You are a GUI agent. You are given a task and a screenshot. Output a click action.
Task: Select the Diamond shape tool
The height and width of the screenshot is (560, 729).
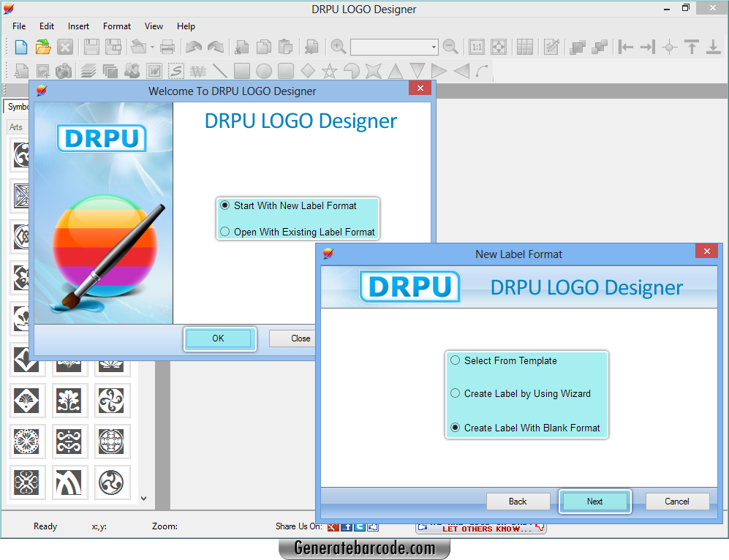(308, 71)
